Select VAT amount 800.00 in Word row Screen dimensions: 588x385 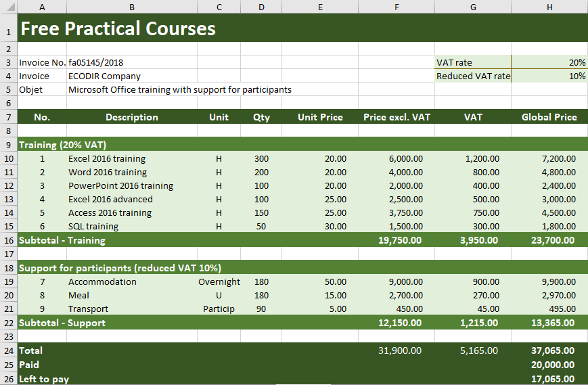(473, 172)
